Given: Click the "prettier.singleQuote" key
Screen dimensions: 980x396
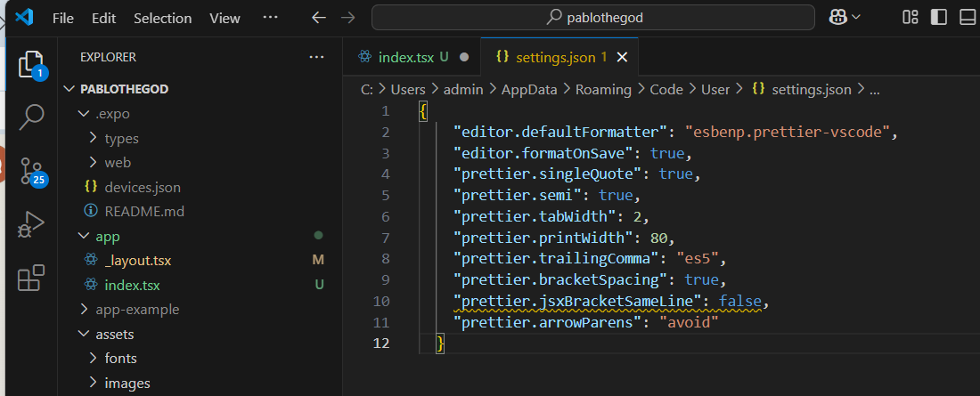Looking at the screenshot, I should tap(548, 174).
